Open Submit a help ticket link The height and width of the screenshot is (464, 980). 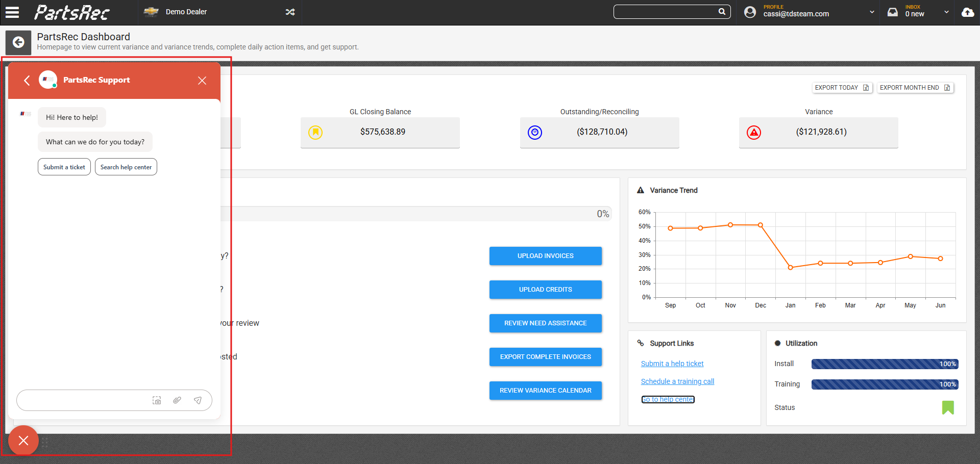pyautogui.click(x=672, y=364)
